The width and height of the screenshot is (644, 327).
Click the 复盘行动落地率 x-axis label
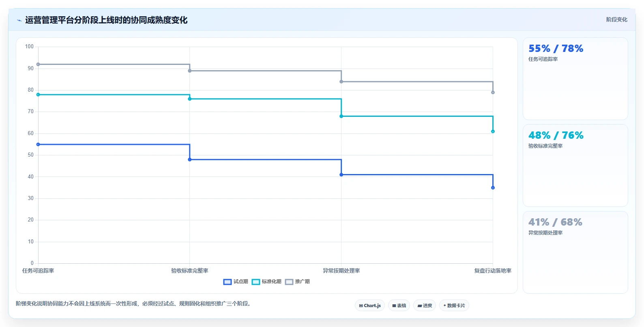(493, 271)
